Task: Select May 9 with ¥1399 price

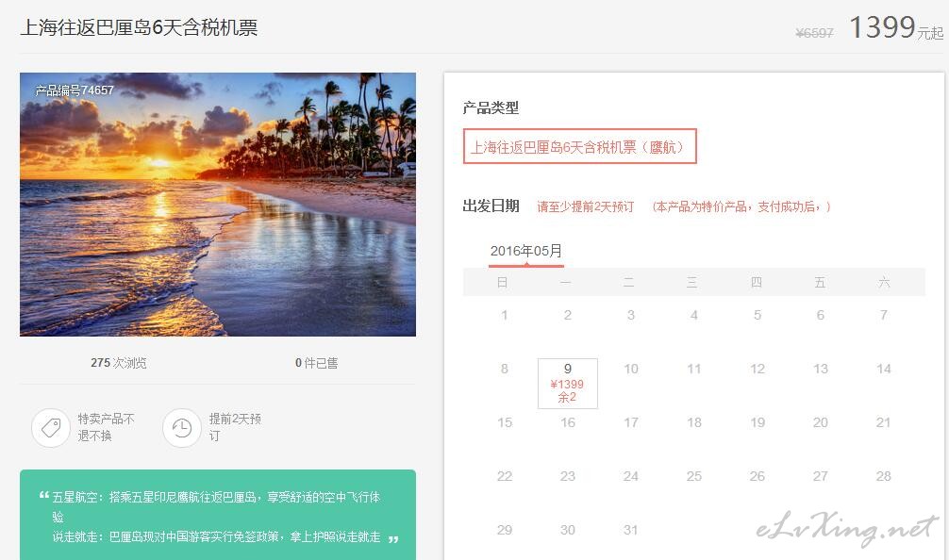Action: (x=568, y=384)
